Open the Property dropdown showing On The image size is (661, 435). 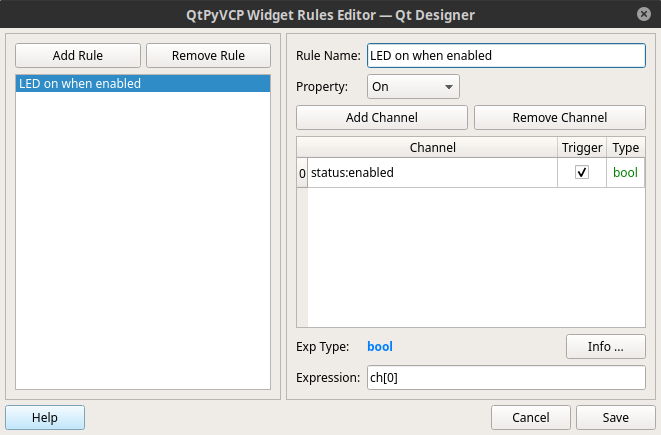pyautogui.click(x=413, y=86)
